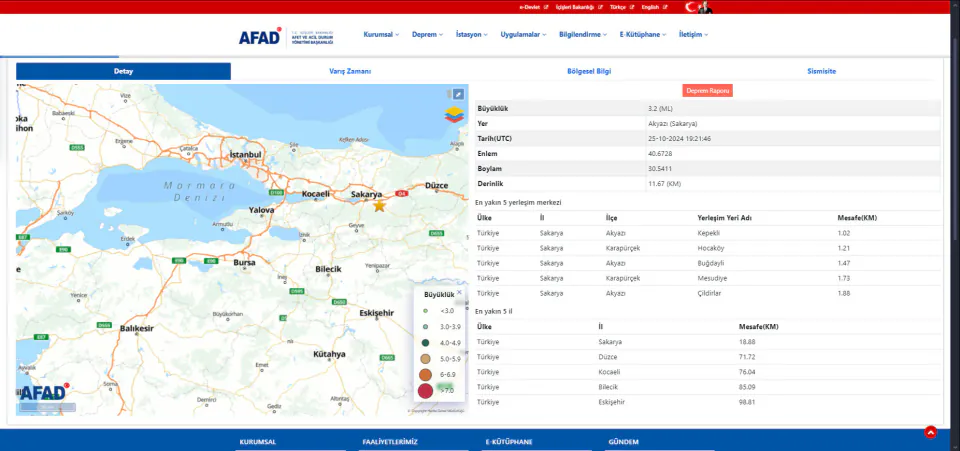The image size is (960, 451).
Task: Click the 5.0-5.9 magnitude legend circle
Action: [x=425, y=359]
